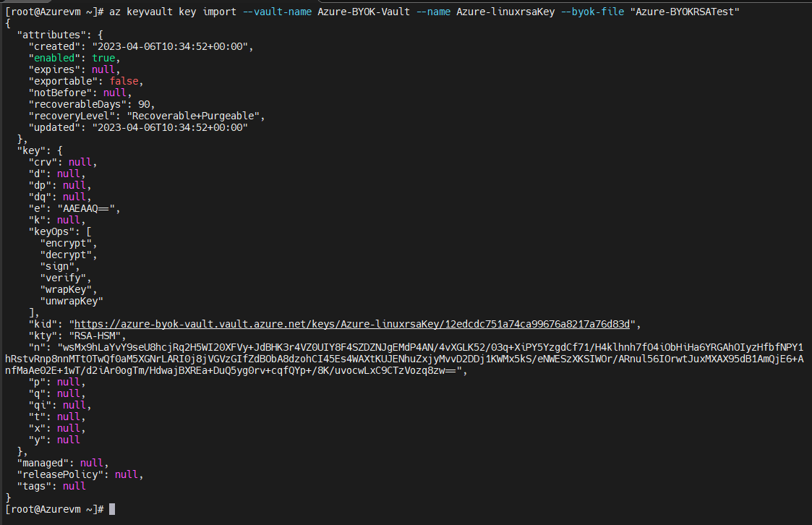Click the "d" null line
Screen dimensions: 812x525
(56, 174)
